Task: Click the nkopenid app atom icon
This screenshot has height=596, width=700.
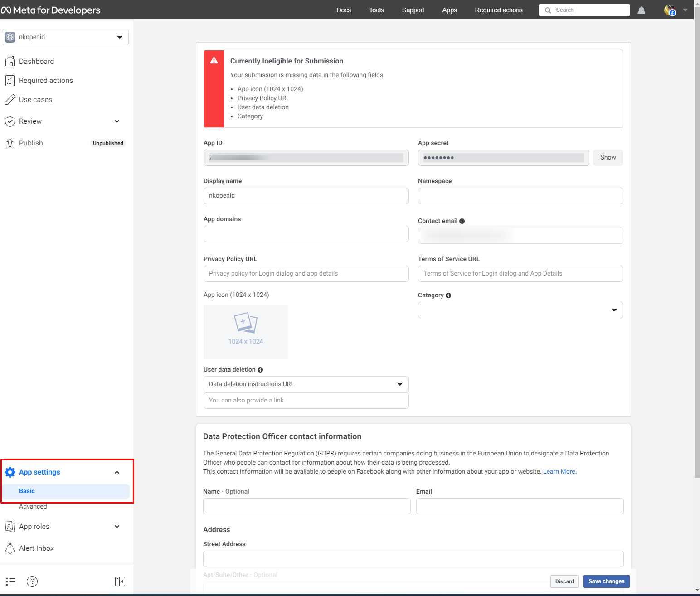Action: click(10, 37)
